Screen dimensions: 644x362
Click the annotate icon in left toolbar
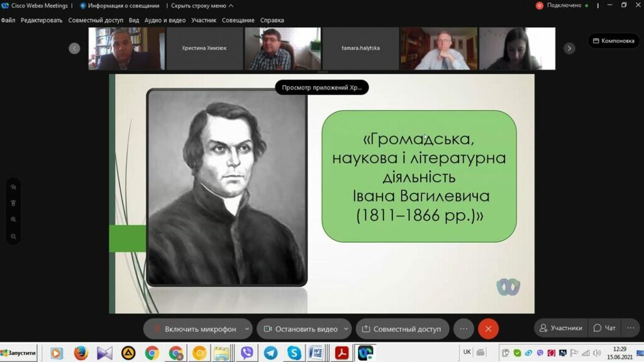[13, 187]
